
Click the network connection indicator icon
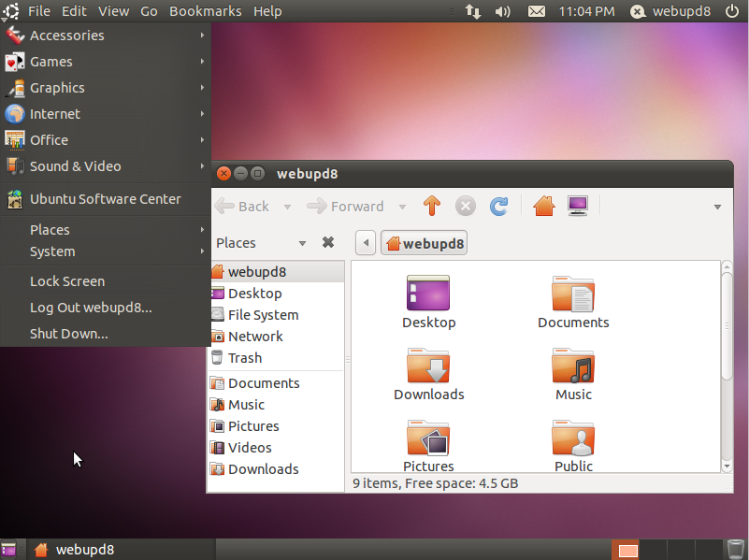click(x=473, y=11)
